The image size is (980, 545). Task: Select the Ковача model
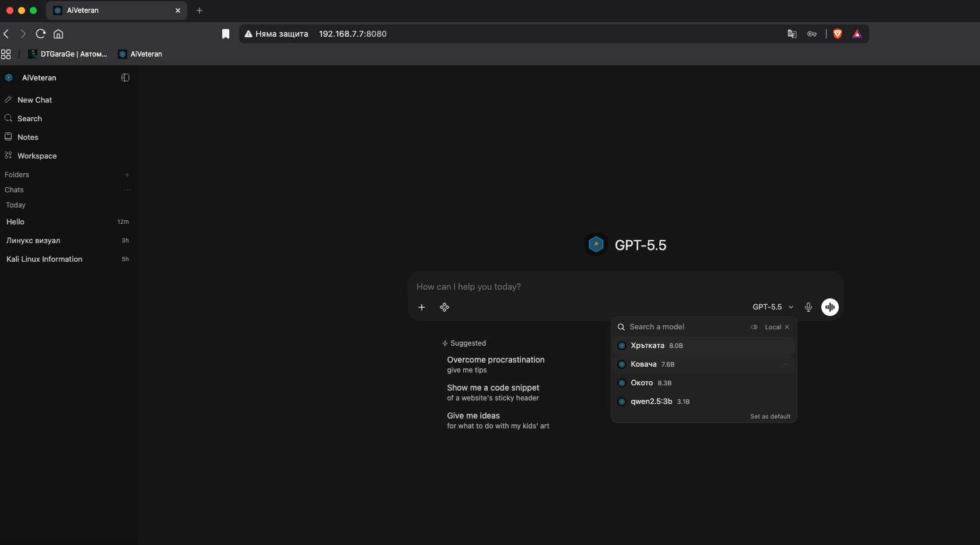(x=704, y=364)
